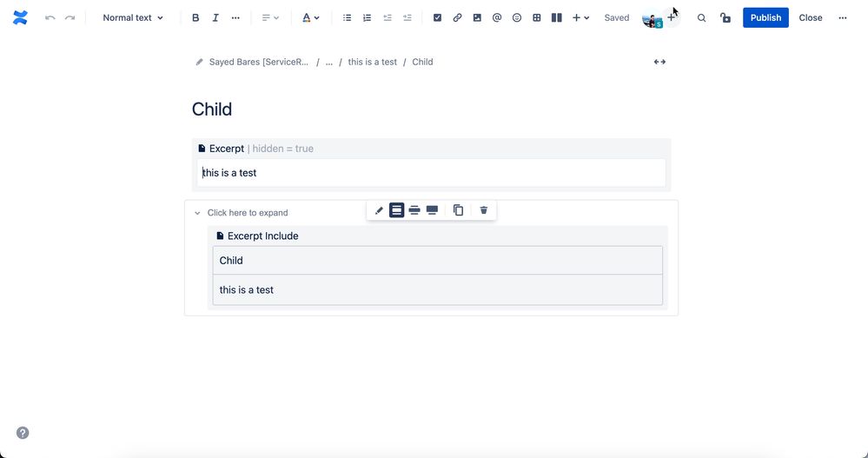Set macro width to center layout

[x=396, y=210]
